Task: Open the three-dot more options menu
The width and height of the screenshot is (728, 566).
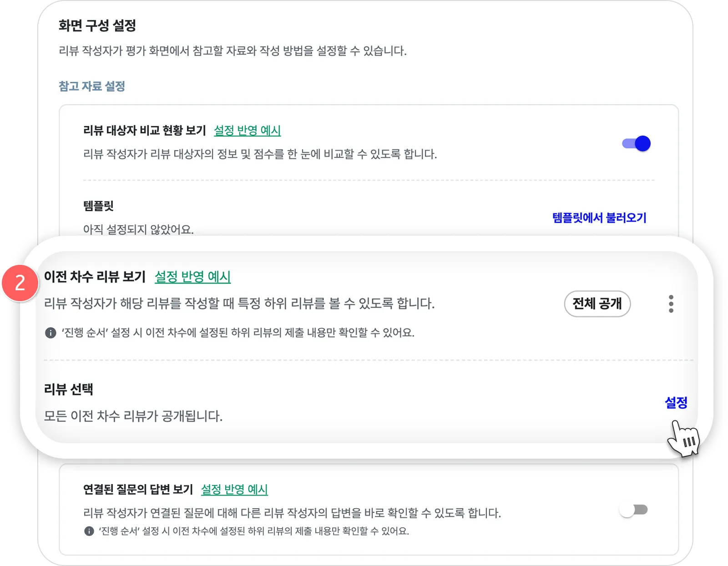Action: (671, 303)
